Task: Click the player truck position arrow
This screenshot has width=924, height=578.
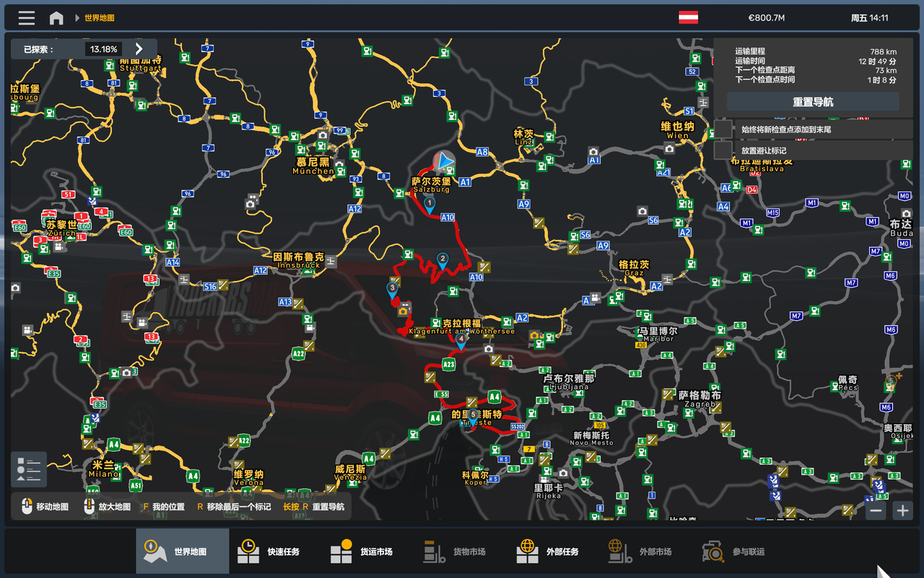Action: [x=444, y=161]
